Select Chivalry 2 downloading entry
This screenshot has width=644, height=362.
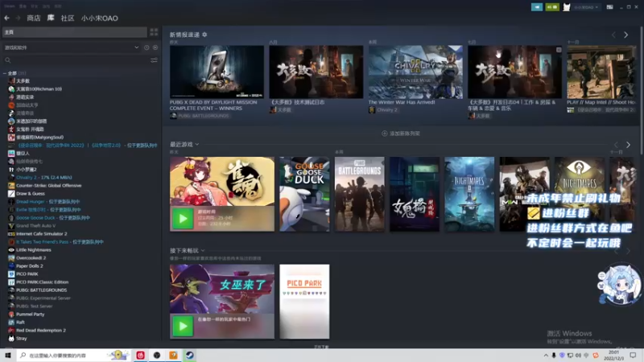44,177
